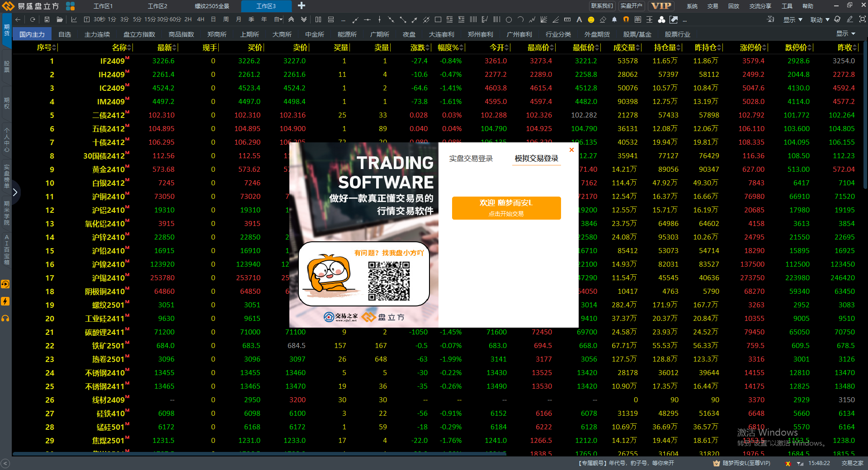The height and width of the screenshot is (470, 868).
Task: Click the three-circles color icon
Action: click(x=661, y=19)
